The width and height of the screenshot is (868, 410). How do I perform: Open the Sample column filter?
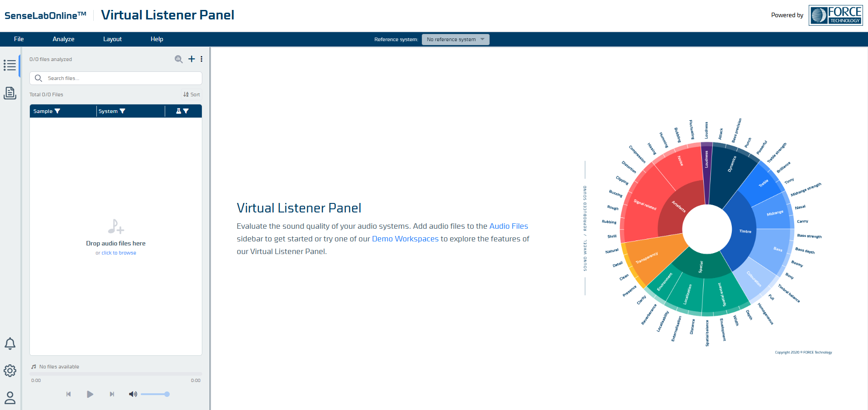[x=57, y=111]
